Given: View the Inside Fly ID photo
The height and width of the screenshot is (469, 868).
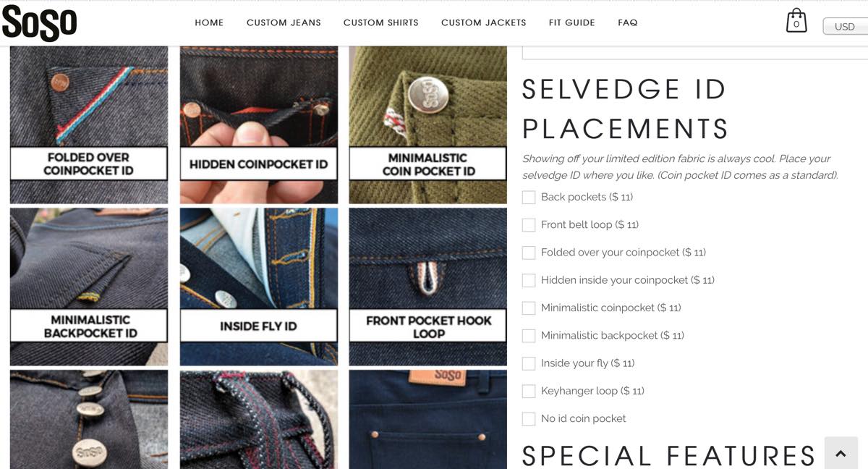Looking at the screenshot, I should [258, 287].
